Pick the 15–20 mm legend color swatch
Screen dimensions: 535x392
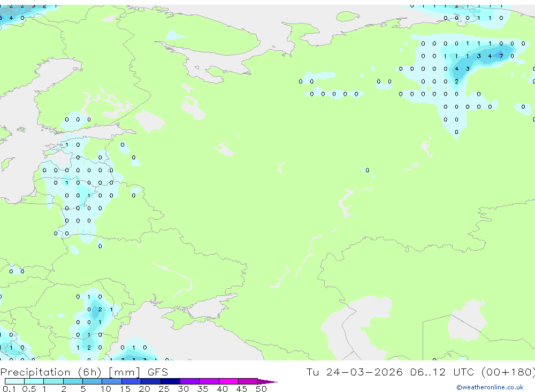click(x=131, y=381)
